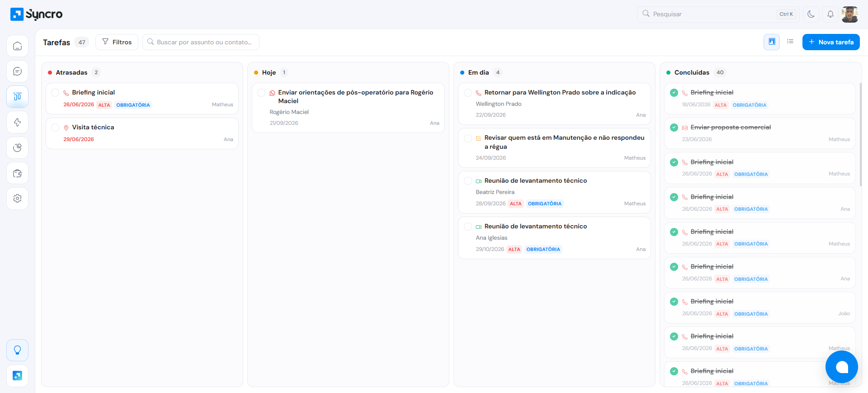Open the chat conversations sidebar icon
Image resolution: width=868 pixels, height=393 pixels.
pos(17,71)
